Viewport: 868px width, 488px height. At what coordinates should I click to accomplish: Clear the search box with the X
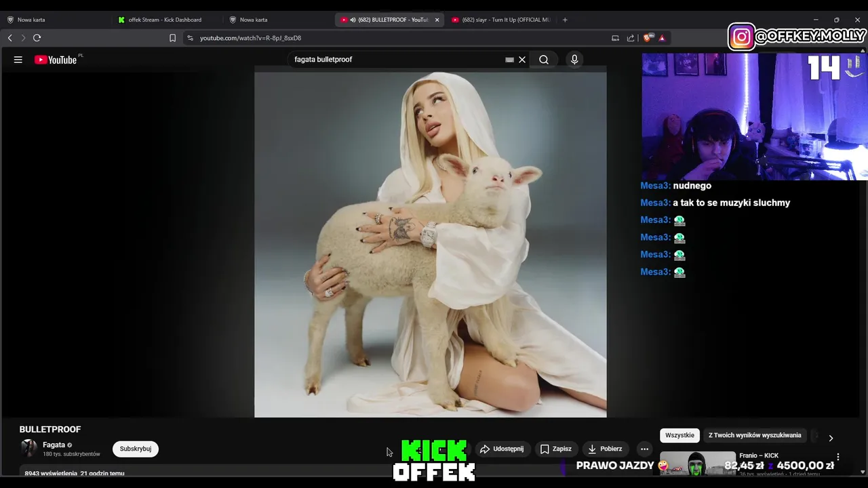point(522,60)
